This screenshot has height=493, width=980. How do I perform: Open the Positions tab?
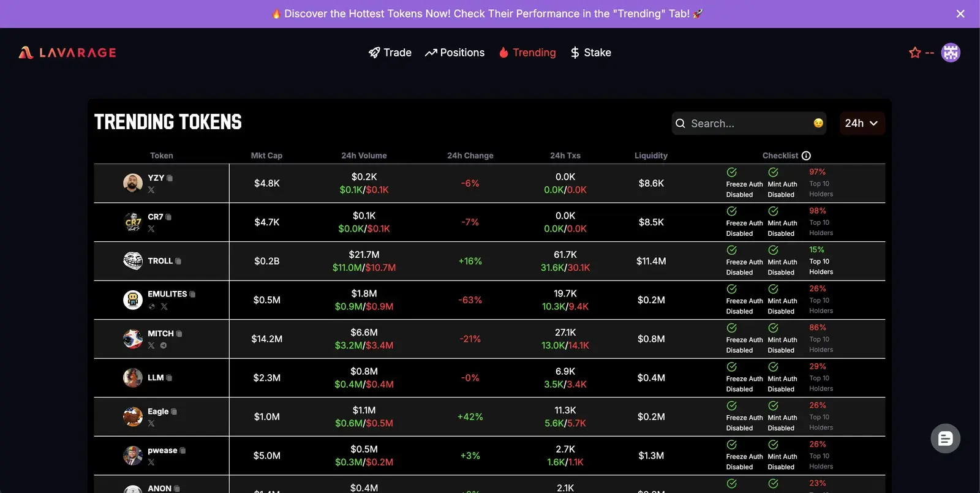[x=455, y=53]
